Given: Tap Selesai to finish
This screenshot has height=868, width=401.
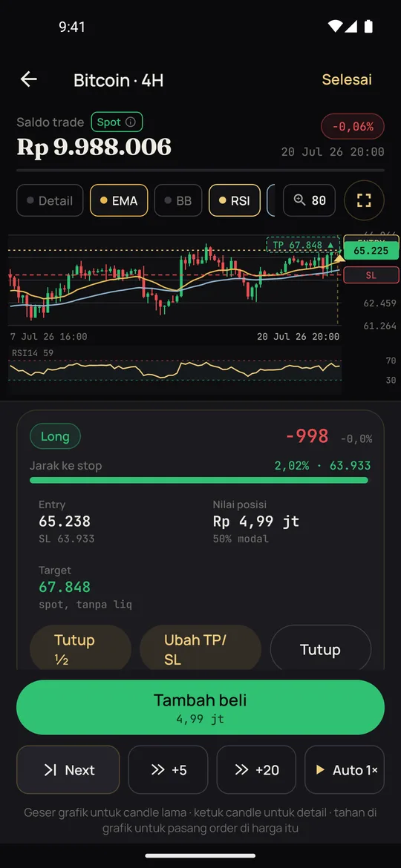Looking at the screenshot, I should pyautogui.click(x=347, y=79).
